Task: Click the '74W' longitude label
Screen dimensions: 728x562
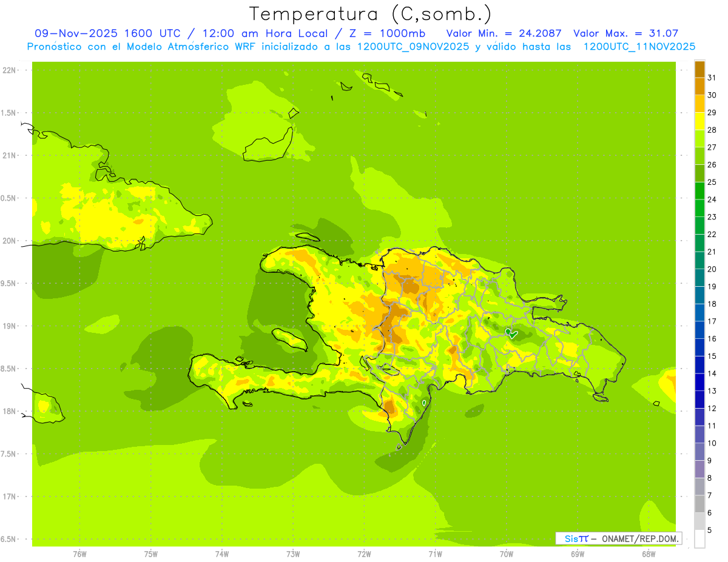Action: pyautogui.click(x=221, y=554)
